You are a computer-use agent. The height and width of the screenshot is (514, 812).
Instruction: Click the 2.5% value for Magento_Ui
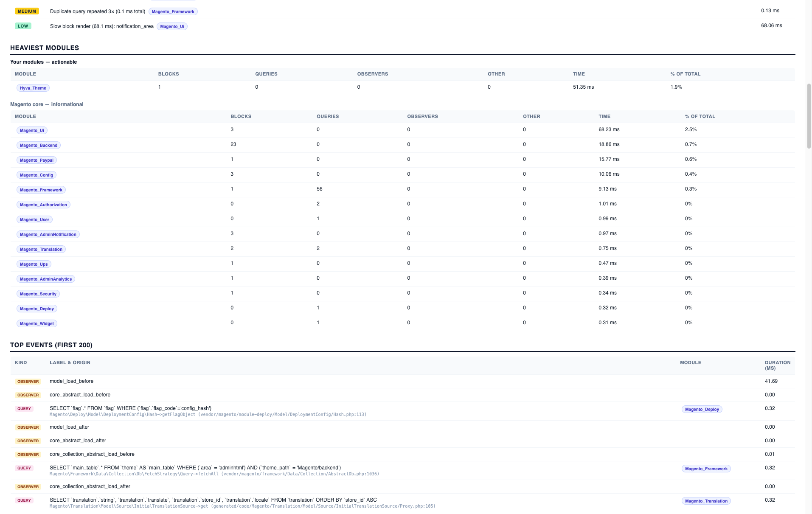click(x=691, y=129)
